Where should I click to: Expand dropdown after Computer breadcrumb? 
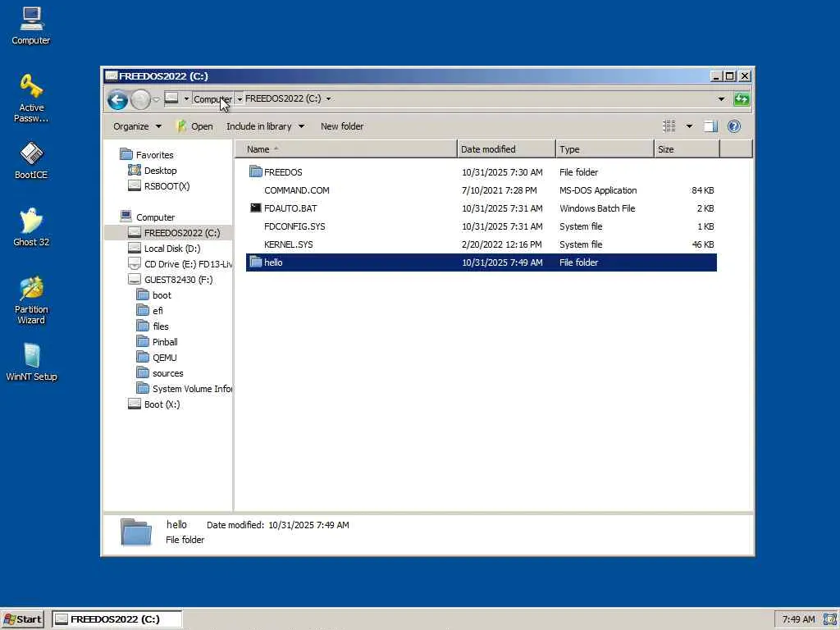tap(240, 98)
